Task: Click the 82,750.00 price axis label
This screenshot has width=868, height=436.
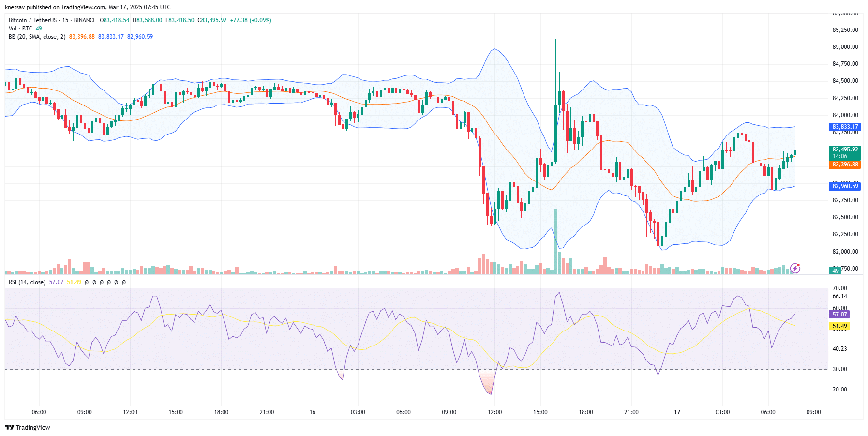Action: point(845,200)
